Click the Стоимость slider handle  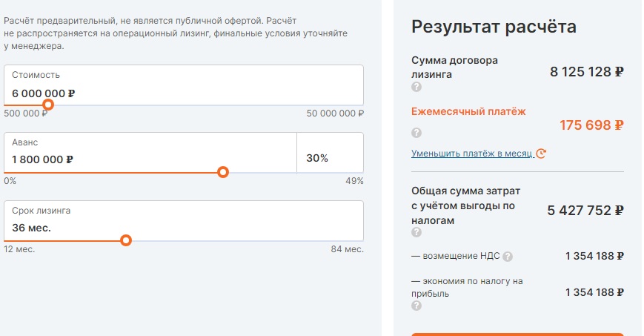[48, 105]
